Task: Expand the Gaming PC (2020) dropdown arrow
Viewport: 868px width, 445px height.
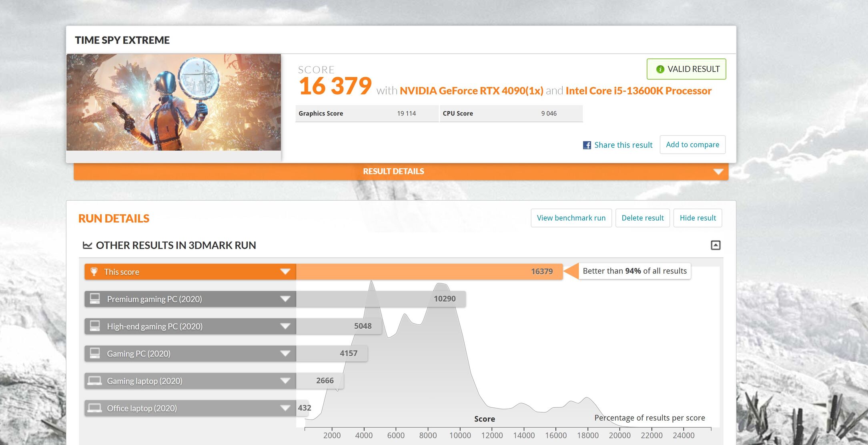Action: (x=285, y=353)
